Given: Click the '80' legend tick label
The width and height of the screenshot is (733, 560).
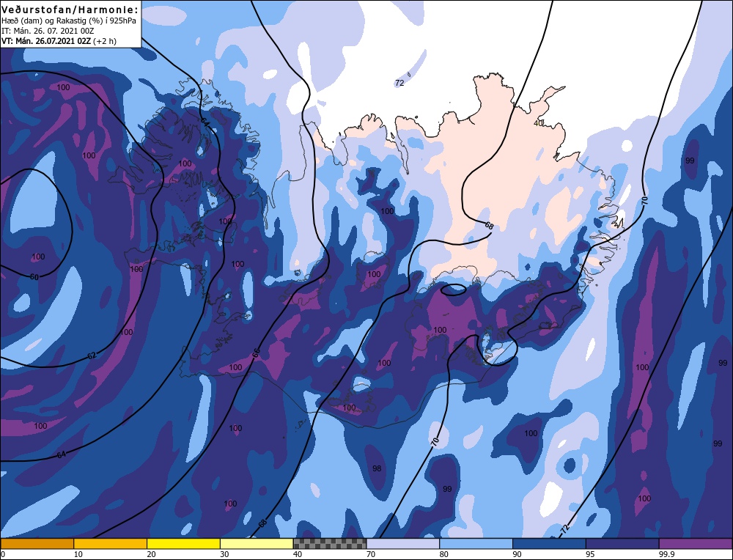Looking at the screenshot, I should 444,554.
